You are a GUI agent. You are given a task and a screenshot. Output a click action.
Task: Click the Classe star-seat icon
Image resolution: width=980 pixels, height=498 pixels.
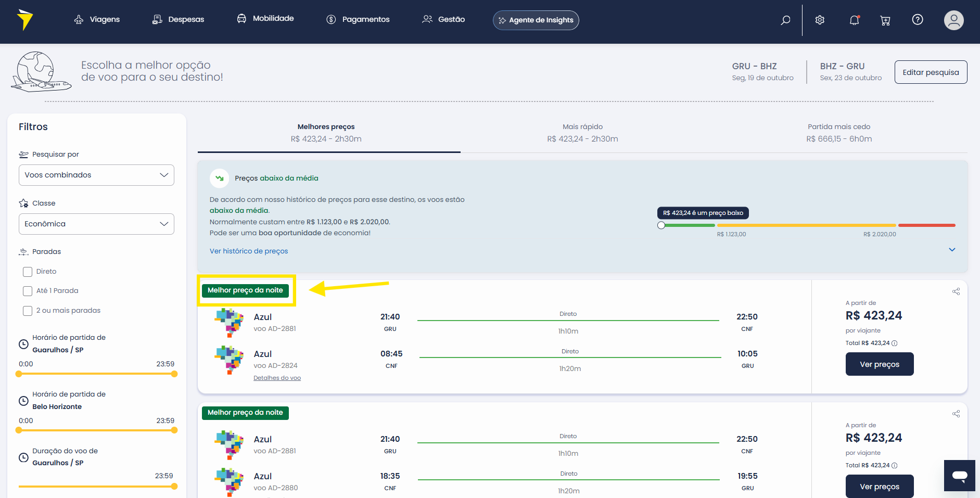pyautogui.click(x=23, y=203)
